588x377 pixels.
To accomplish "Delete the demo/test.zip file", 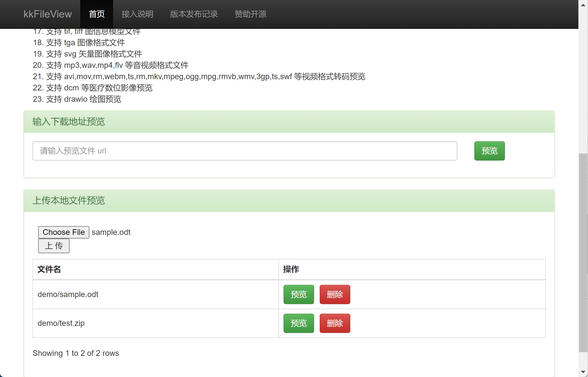I will pos(335,323).
